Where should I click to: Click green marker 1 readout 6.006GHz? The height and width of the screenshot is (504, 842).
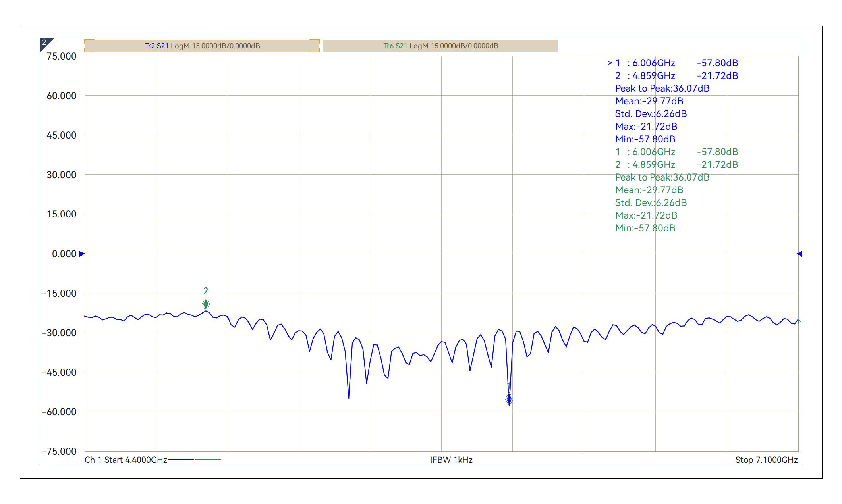(x=676, y=152)
